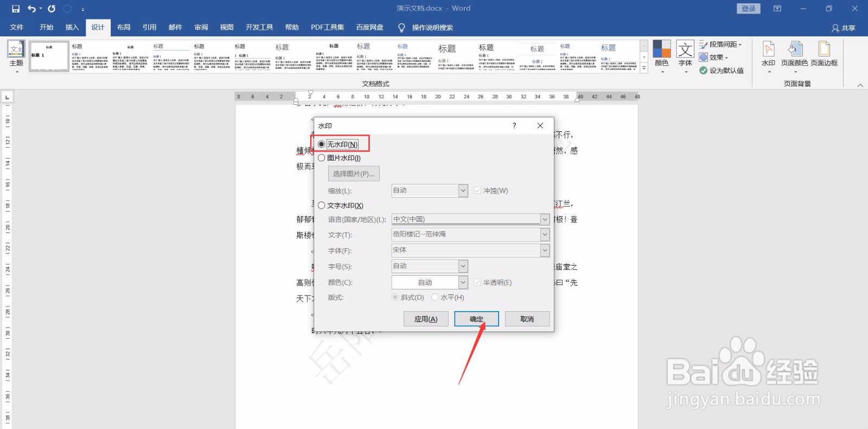This screenshot has width=868, height=429.
Task: Open the Language (语言) dropdown
Action: pos(545,219)
